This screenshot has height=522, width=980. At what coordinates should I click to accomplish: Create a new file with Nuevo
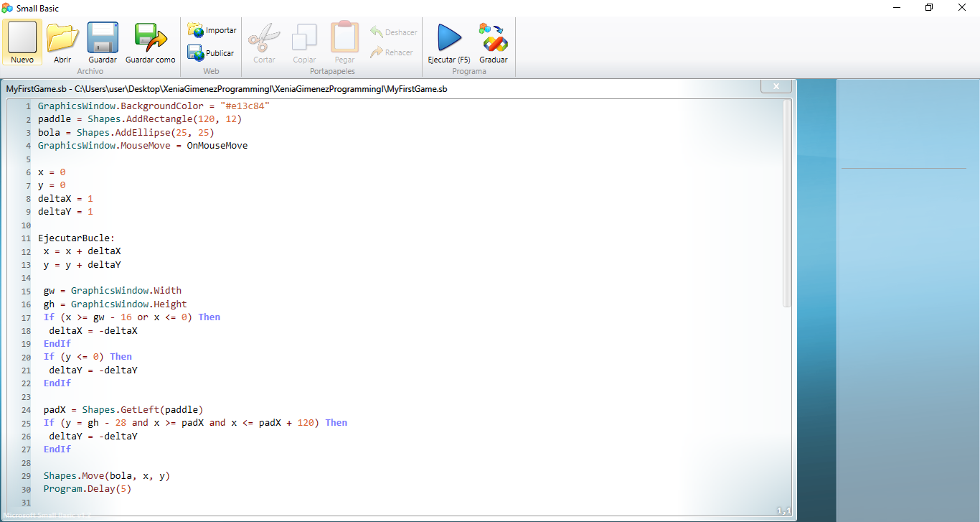[22, 42]
